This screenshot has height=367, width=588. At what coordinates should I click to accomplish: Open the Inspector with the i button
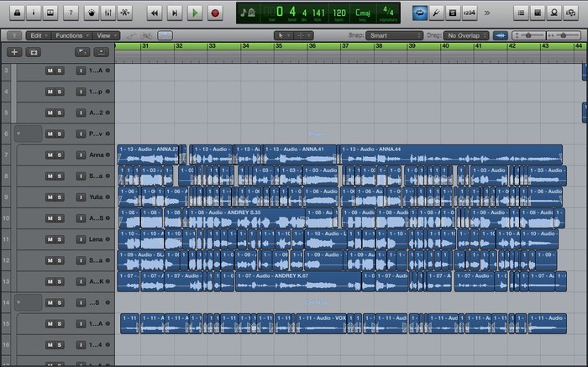point(32,13)
